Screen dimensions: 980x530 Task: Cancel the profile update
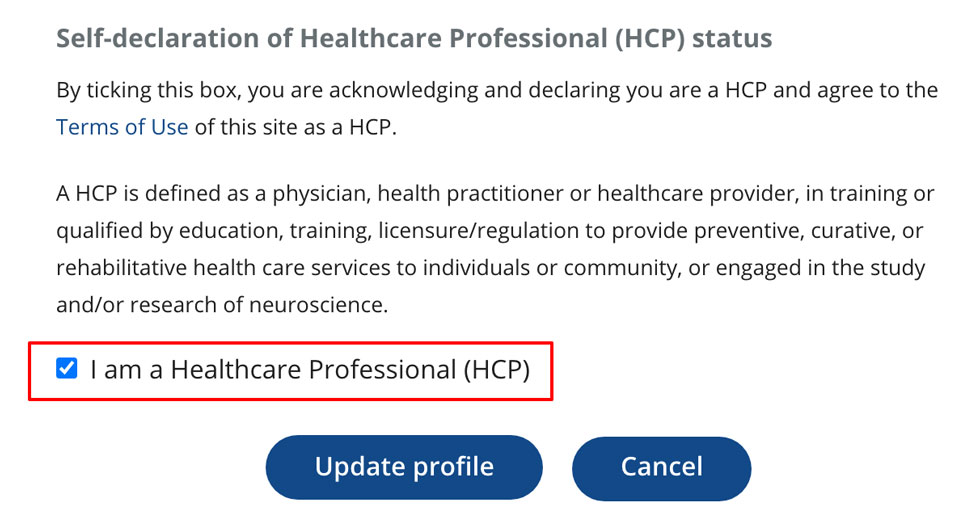(x=661, y=467)
